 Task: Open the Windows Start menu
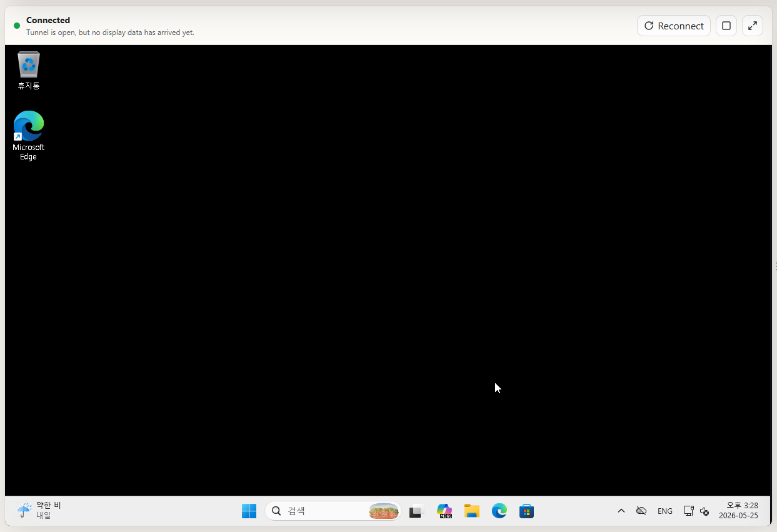(249, 511)
